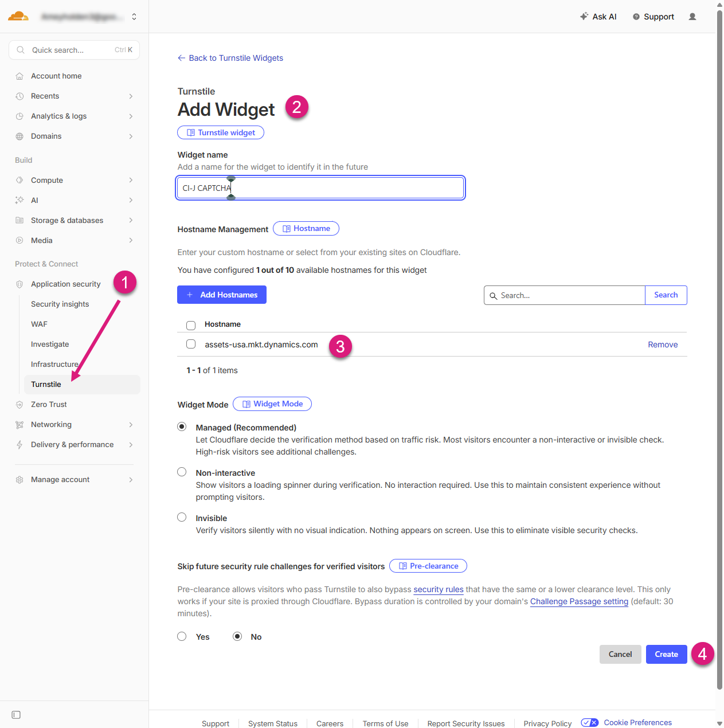This screenshot has height=728, width=724.
Task: Open Support in the top bar
Action: [653, 17]
